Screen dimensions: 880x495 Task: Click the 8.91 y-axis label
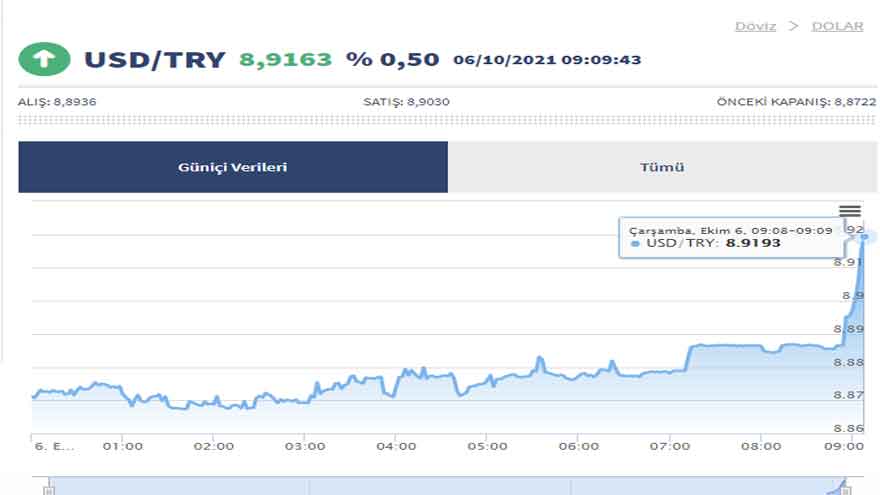click(847, 262)
